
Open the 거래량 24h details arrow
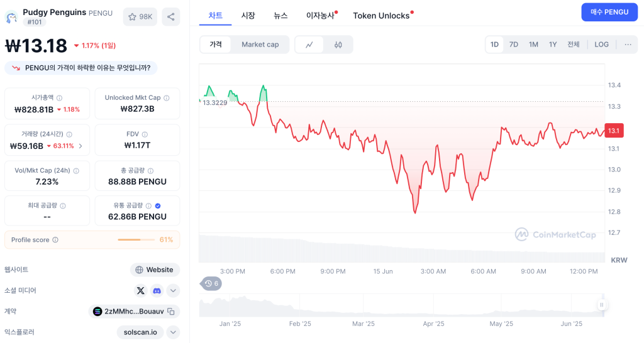tap(80, 146)
